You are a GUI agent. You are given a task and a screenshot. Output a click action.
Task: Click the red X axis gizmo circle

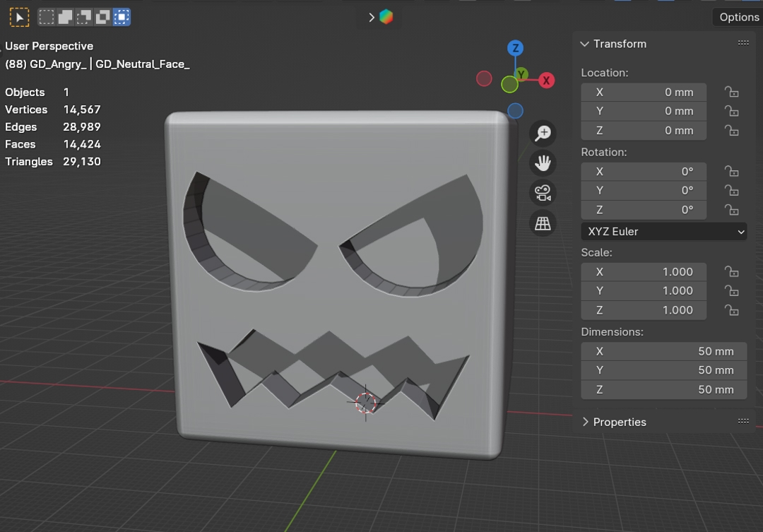point(546,81)
